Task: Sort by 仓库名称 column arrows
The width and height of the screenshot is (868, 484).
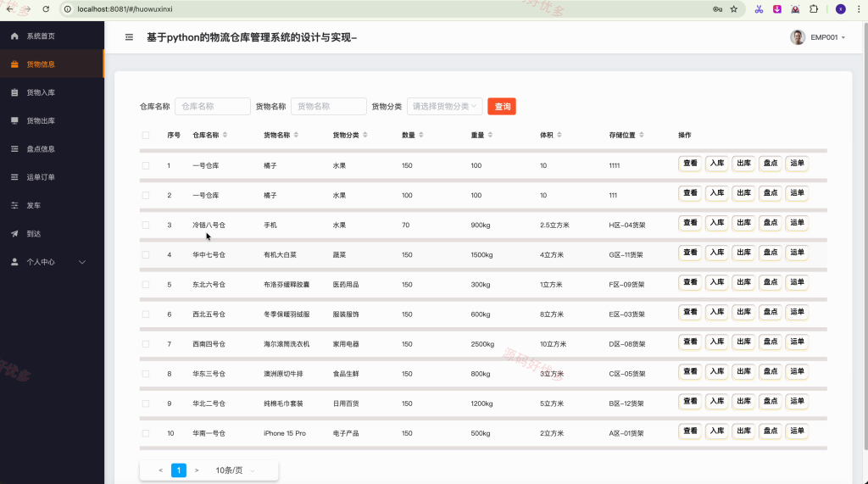Action: pyautogui.click(x=225, y=135)
